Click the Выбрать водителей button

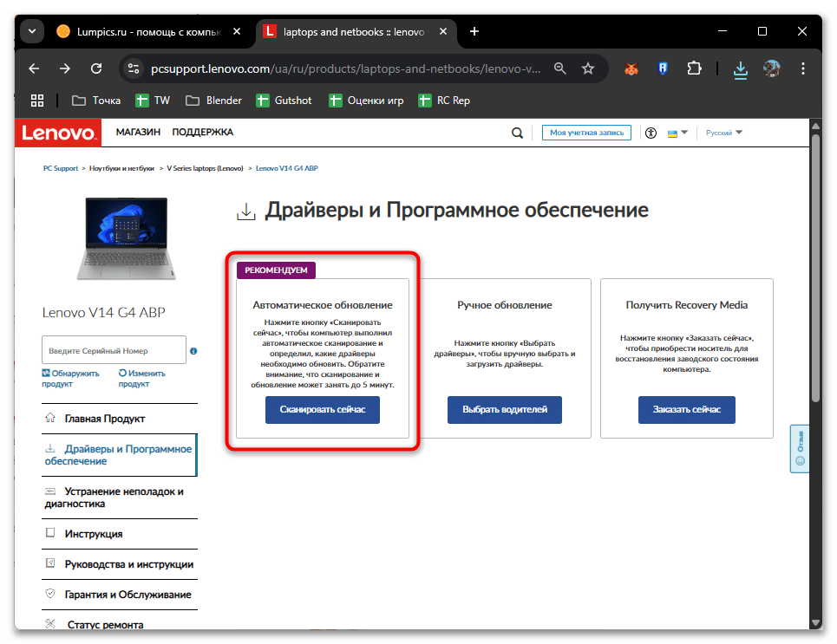[x=505, y=410]
